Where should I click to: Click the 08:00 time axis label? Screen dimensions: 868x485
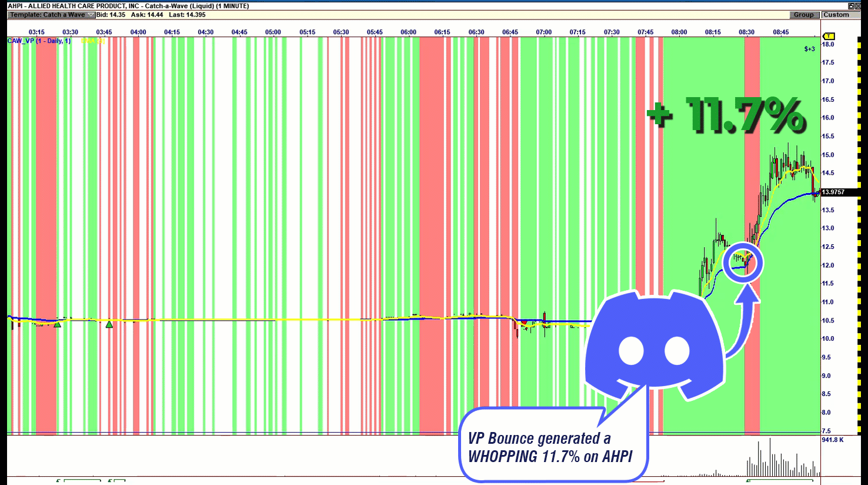tap(679, 32)
